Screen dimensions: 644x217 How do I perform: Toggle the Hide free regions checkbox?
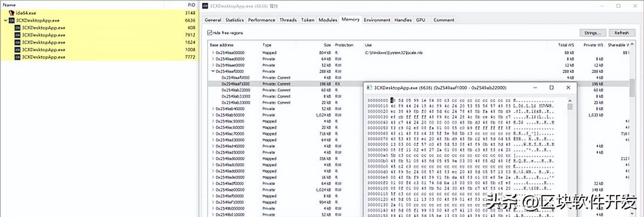(210, 33)
